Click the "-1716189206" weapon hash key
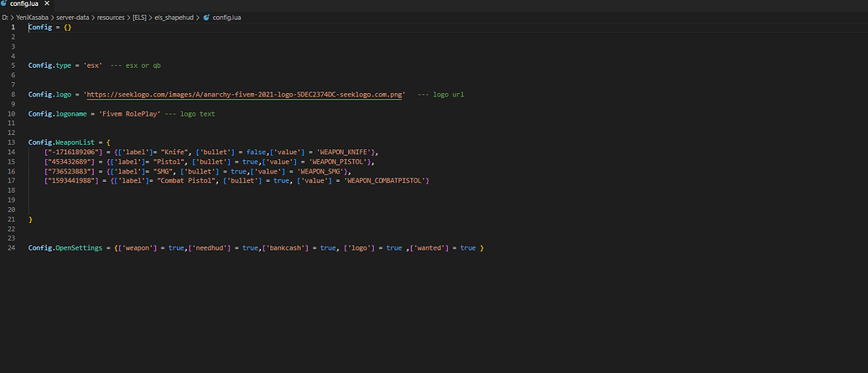868x373 pixels. coord(74,153)
